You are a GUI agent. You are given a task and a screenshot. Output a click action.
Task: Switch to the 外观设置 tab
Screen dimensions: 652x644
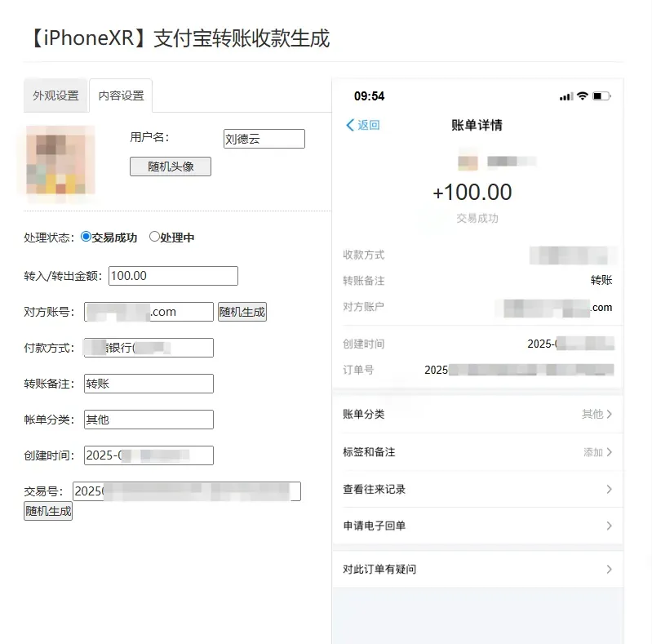click(x=56, y=95)
